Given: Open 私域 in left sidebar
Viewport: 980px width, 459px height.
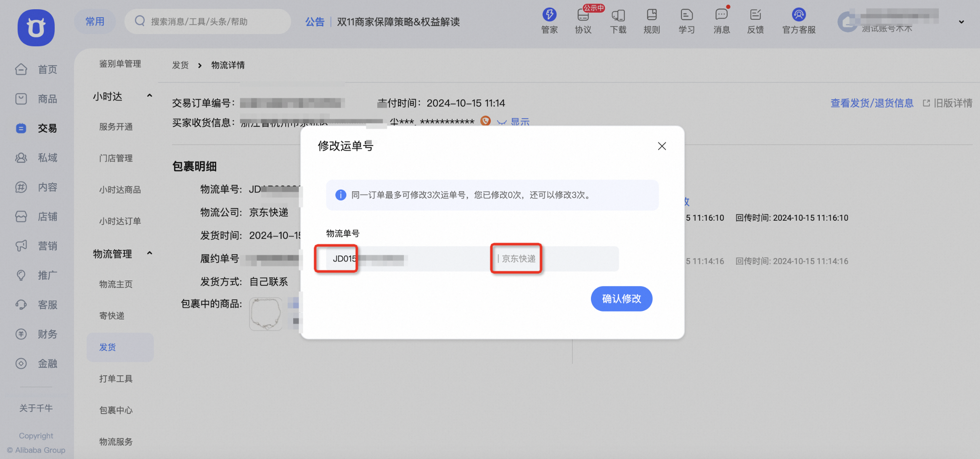Looking at the screenshot, I should point(36,158).
